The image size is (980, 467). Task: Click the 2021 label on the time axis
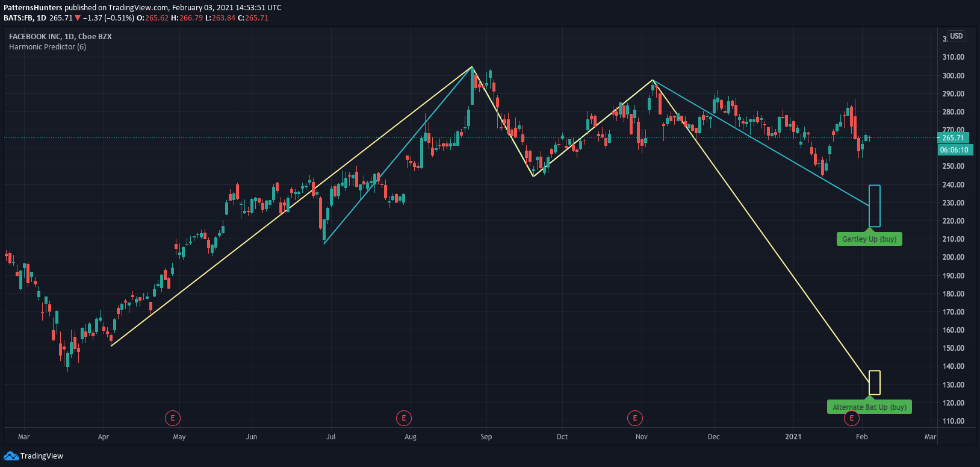[793, 437]
